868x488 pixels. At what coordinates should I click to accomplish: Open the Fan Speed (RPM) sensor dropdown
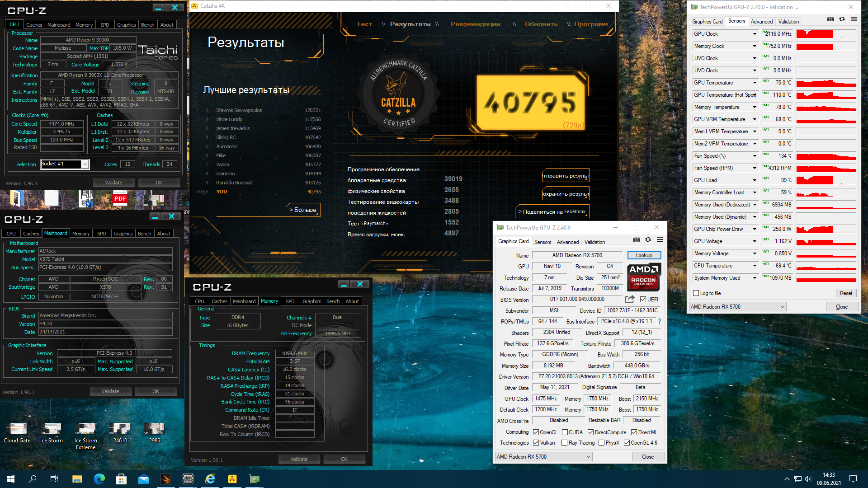pos(755,168)
